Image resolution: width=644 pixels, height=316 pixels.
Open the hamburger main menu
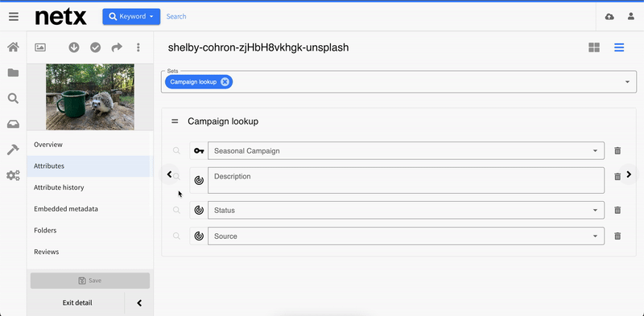coord(14,16)
